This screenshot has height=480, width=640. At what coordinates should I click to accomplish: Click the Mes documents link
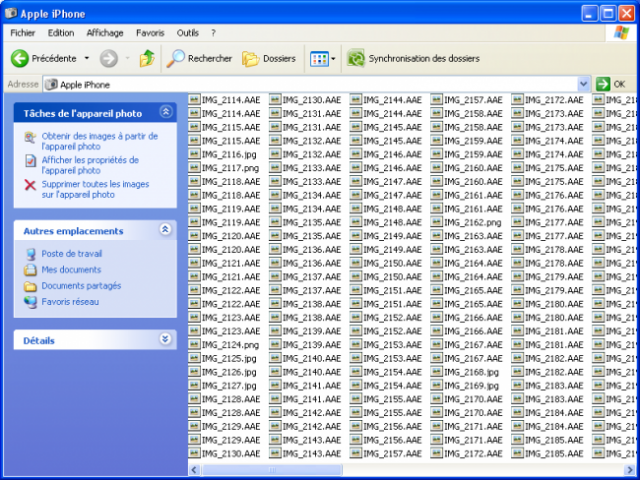click(x=71, y=270)
